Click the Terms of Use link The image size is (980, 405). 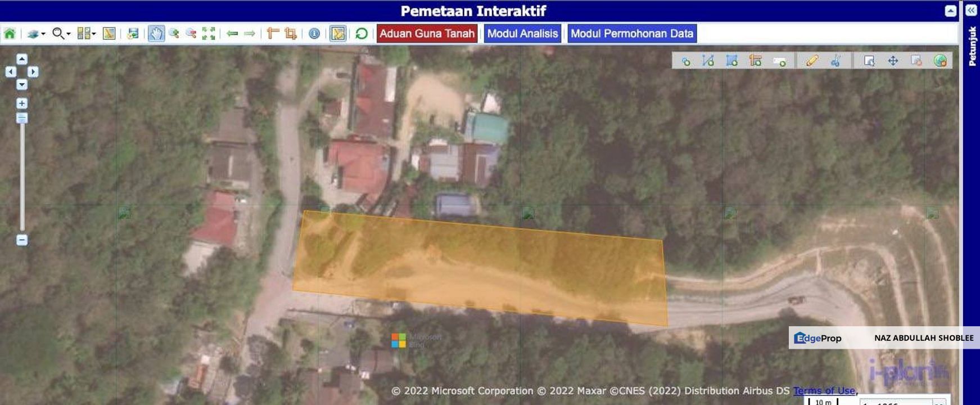pos(825,390)
